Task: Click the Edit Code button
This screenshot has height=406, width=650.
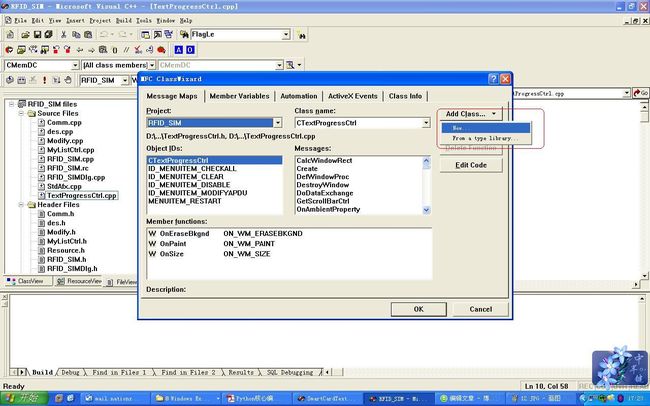Action: coord(471,165)
